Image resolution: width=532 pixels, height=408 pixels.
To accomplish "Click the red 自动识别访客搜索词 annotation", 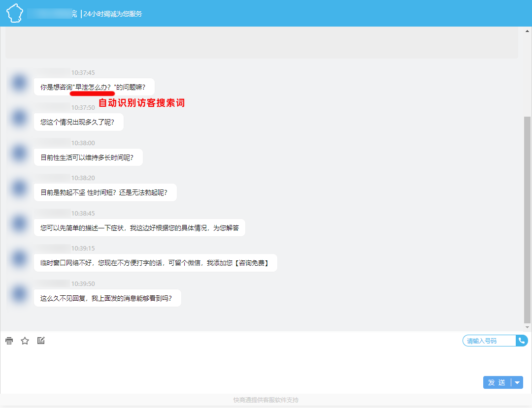I will (141, 103).
